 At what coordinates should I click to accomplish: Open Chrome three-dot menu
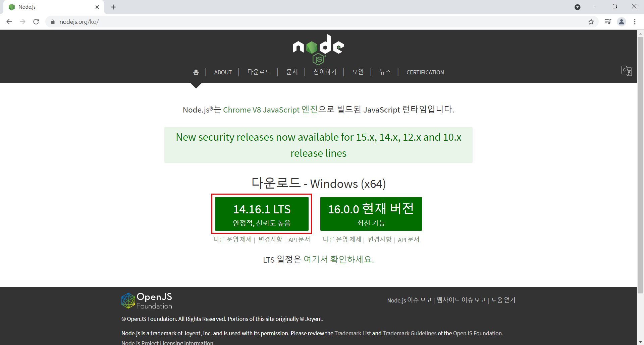pos(635,22)
